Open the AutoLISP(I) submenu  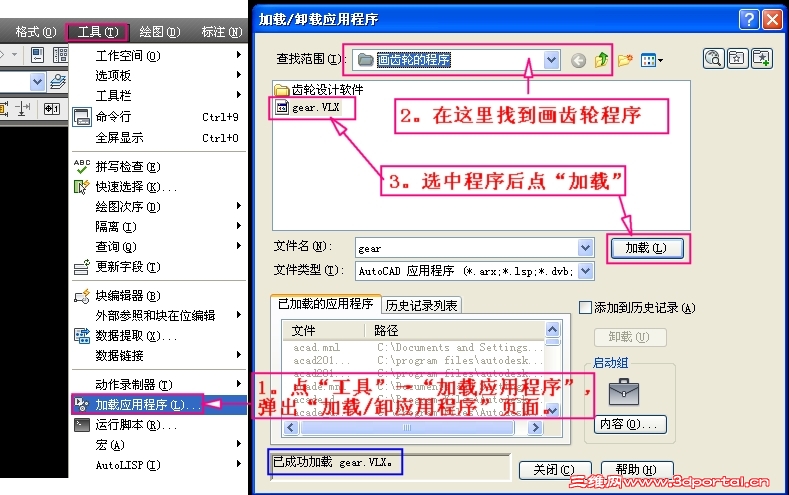pos(159,465)
